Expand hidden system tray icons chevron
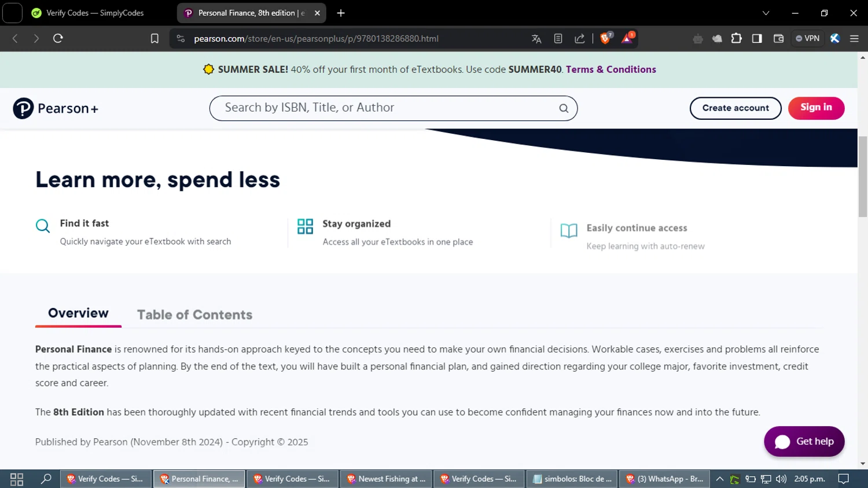The image size is (868, 488). click(719, 479)
